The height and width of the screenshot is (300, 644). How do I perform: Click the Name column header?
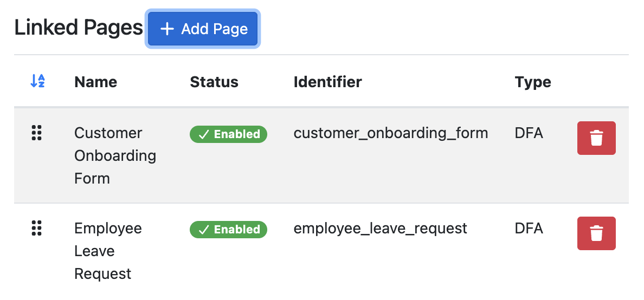(96, 82)
